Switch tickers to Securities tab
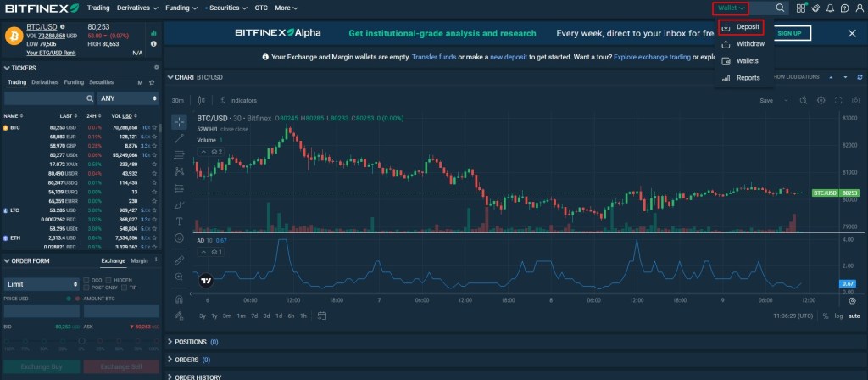Viewport: 868px width, 380px height. click(x=102, y=82)
